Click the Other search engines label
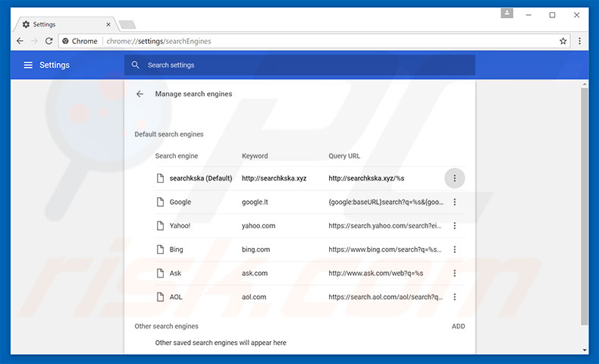 [166, 326]
